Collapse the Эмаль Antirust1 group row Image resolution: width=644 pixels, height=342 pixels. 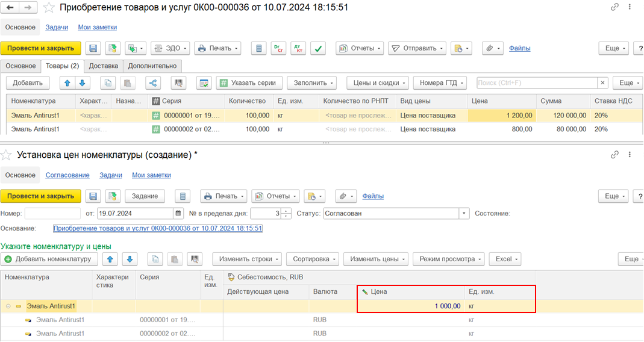[x=8, y=306]
